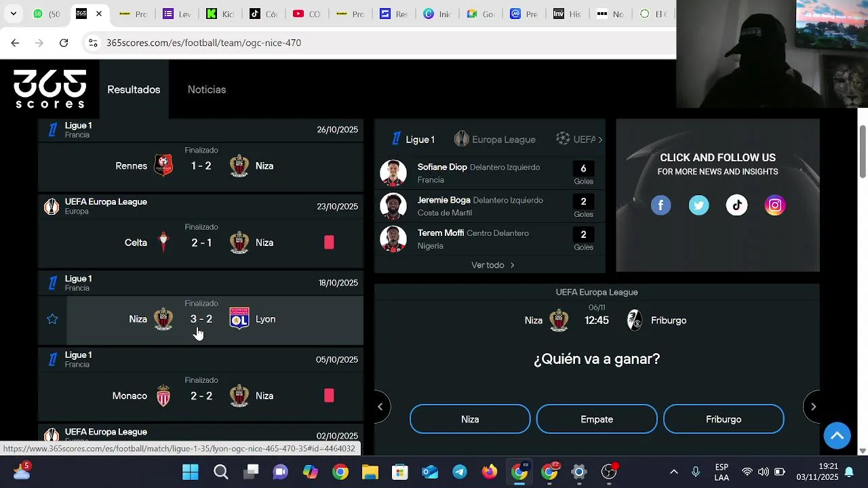Vote Niza in the prediction poll

click(x=470, y=419)
